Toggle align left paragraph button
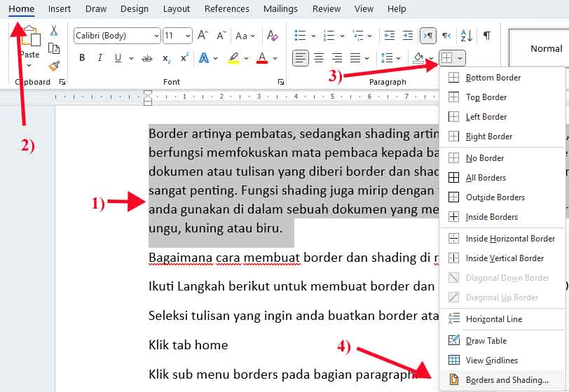 (x=301, y=58)
